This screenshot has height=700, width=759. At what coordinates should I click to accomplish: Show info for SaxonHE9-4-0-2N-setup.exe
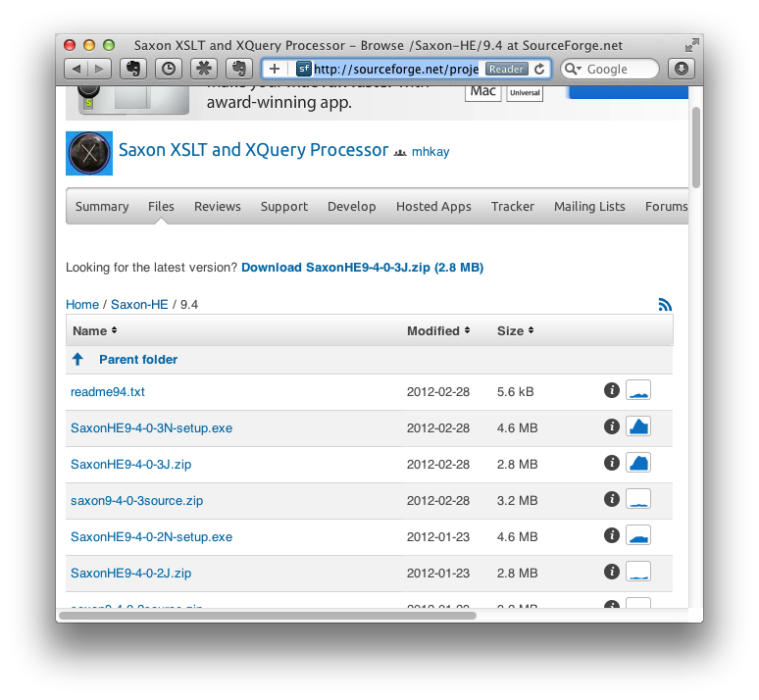[612, 535]
